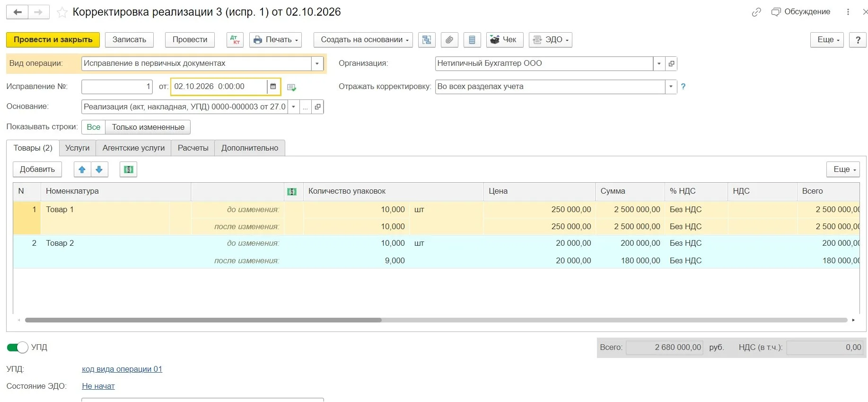The image size is (868, 402).
Task: Open help with the blue question mark near Отражать корректировку
Action: tap(683, 87)
